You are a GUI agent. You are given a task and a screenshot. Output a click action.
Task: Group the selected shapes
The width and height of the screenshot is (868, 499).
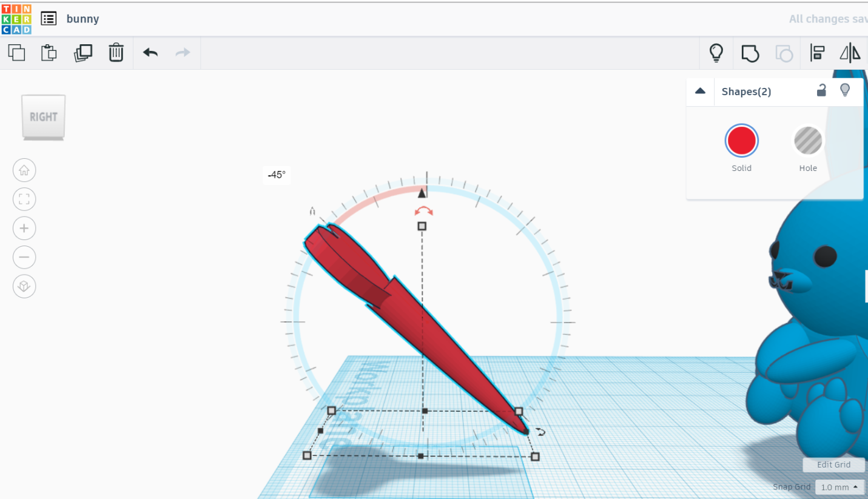(x=750, y=53)
